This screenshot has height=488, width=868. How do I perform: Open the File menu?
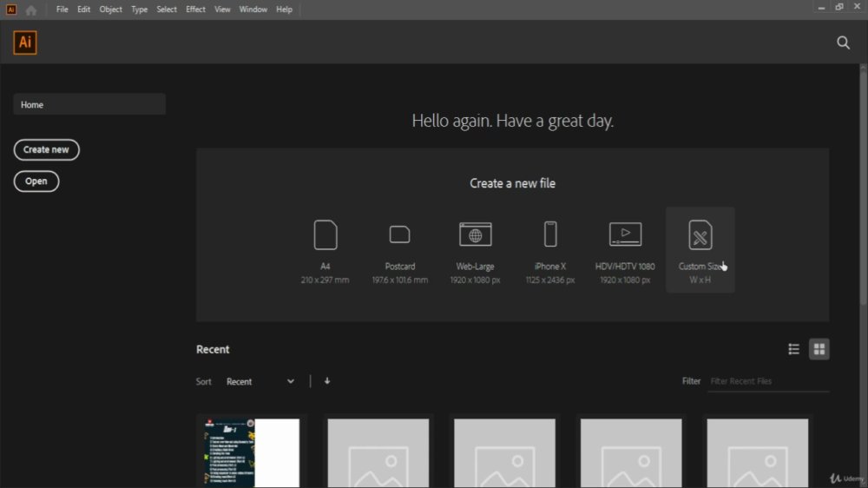coord(62,10)
